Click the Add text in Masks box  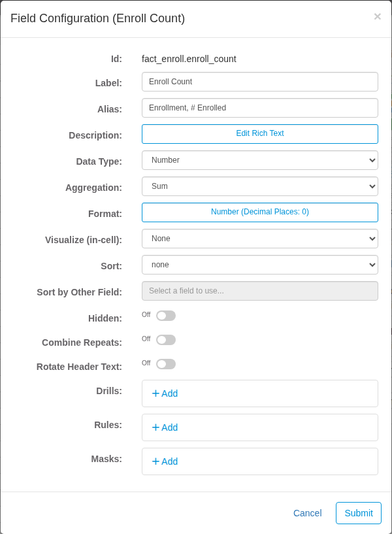(169, 461)
